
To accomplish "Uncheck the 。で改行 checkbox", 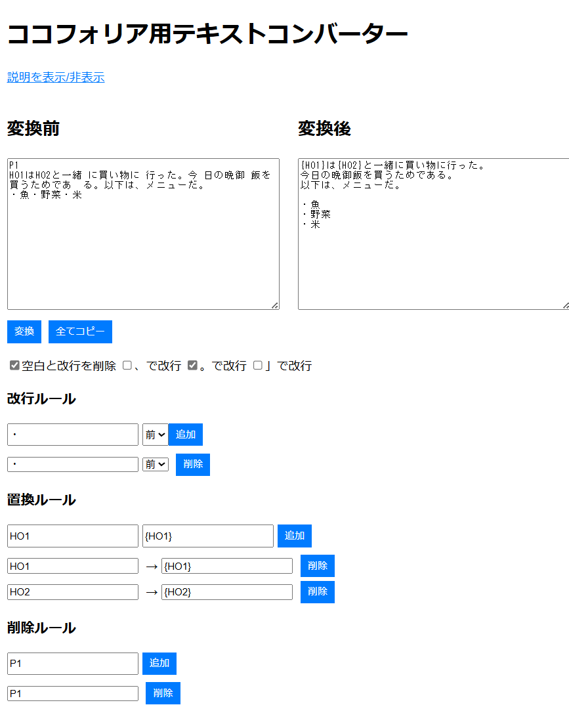I will click(192, 366).
